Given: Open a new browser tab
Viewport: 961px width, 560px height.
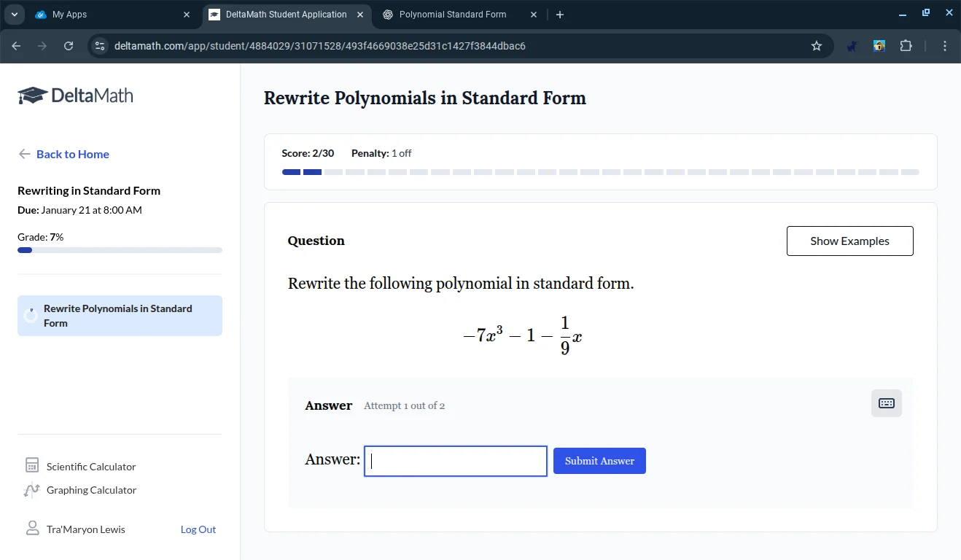Looking at the screenshot, I should [x=559, y=15].
